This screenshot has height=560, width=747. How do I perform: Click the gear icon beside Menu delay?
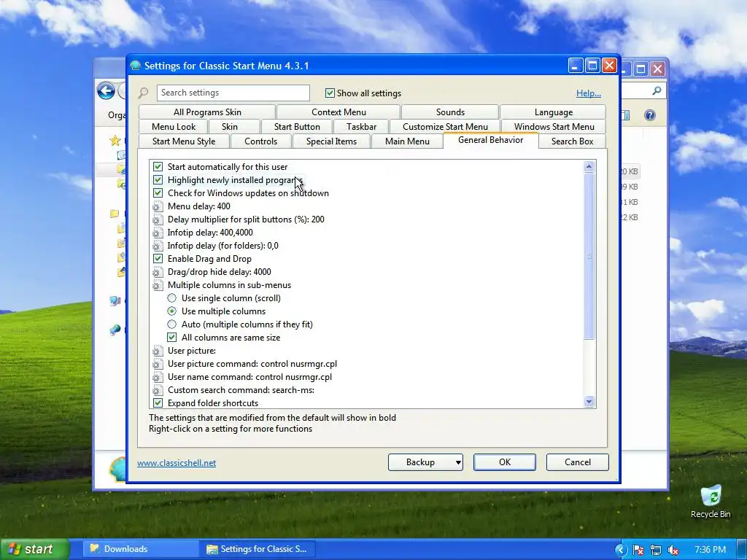[x=158, y=206]
